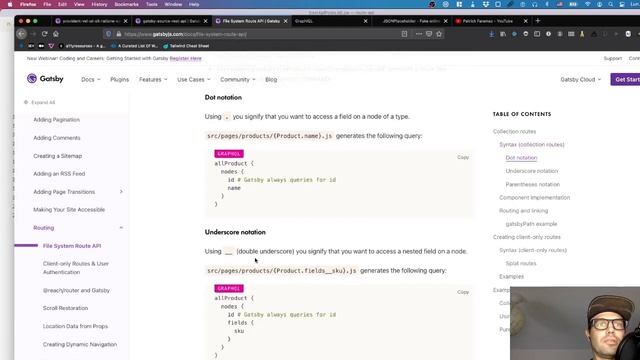Expand the Adding Page Transitions section arrow
This screenshot has height=360, width=640.
pos(121,191)
